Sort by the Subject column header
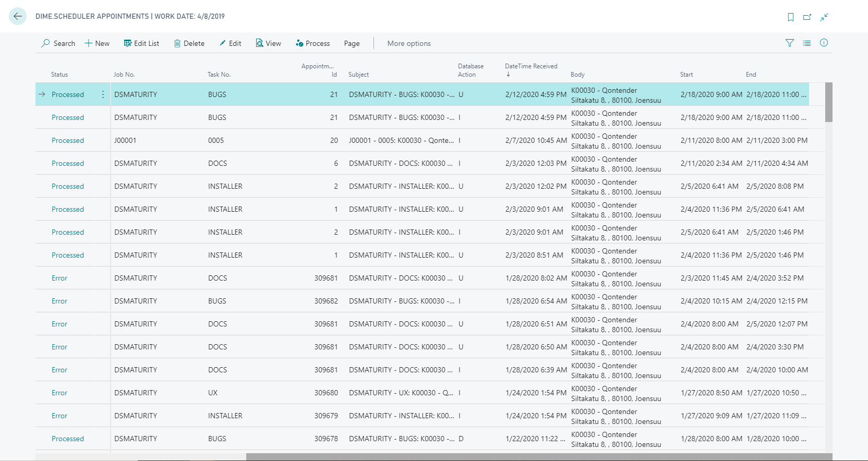Screen dimensions: 868x461 (358, 75)
